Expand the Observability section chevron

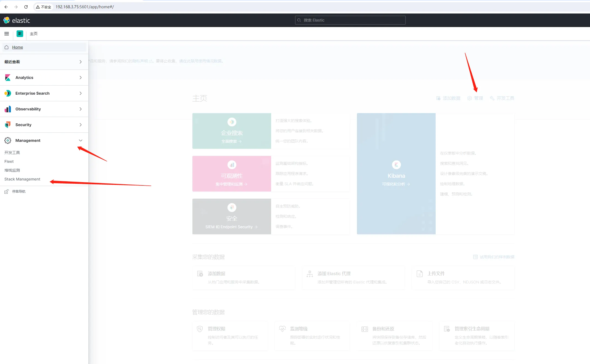coord(81,109)
